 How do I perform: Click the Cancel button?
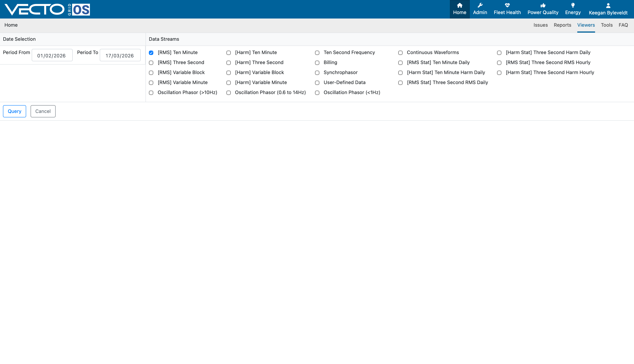click(x=43, y=111)
